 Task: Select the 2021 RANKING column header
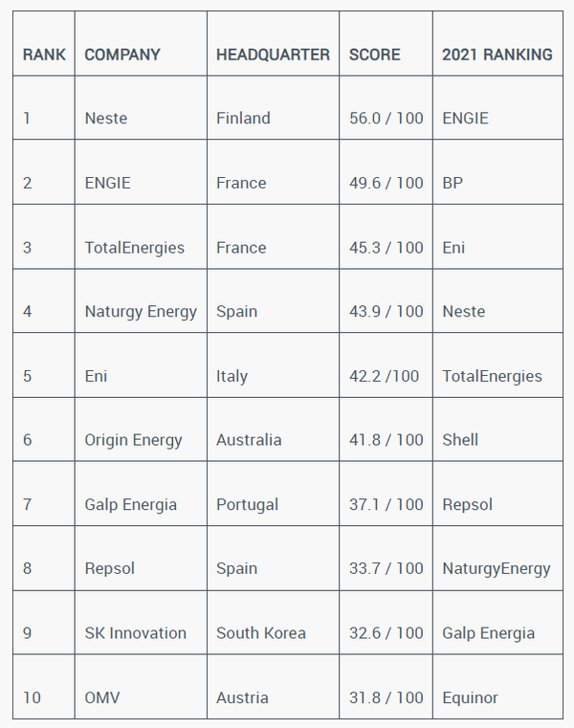tap(497, 55)
